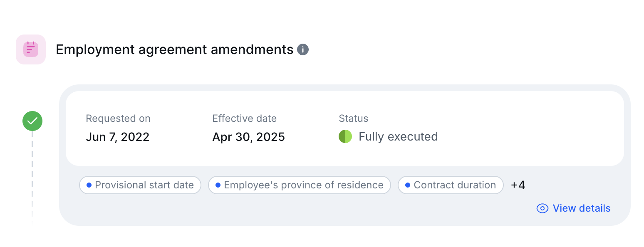Screen dimensions: 644x247
Task: Click the Jun 7, 2022 requested date
Action: pos(118,137)
